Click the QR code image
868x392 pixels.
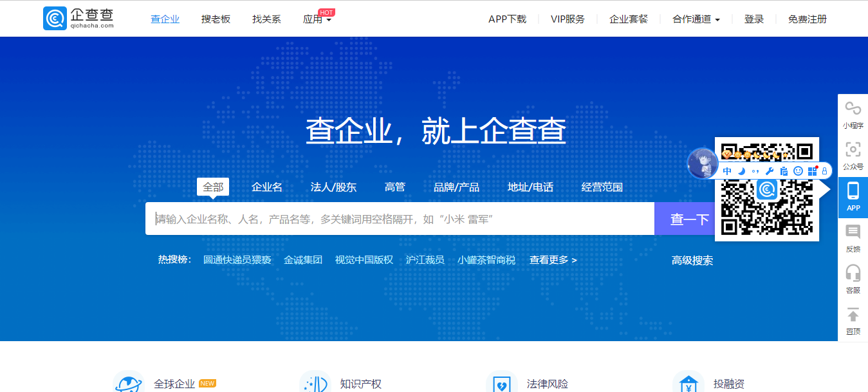tap(766, 189)
